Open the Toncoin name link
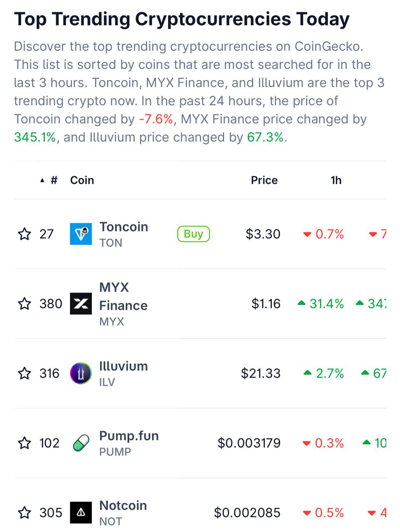This screenshot has height=532, width=400. 123,227
